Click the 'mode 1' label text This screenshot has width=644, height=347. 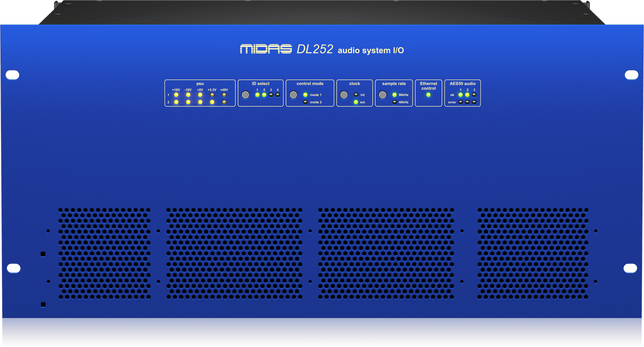click(x=315, y=95)
